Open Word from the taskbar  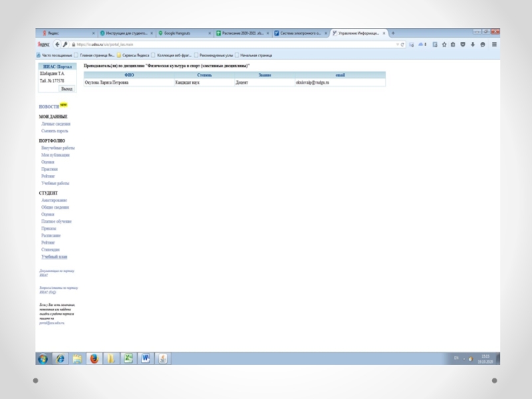[145, 359]
